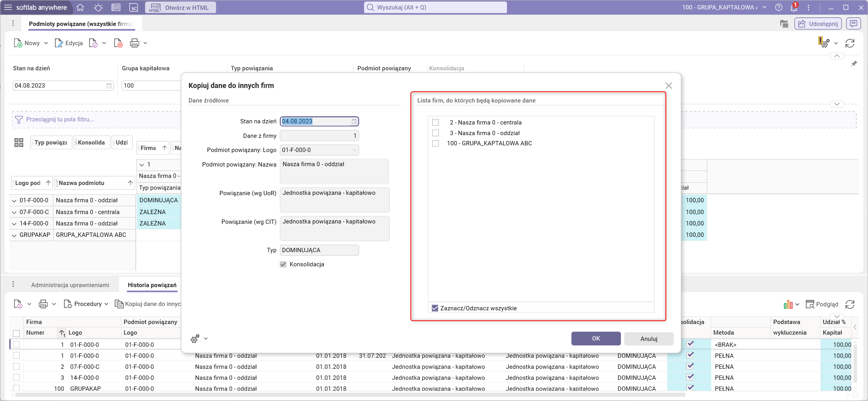Open the top bar three-dot more menu

[x=808, y=7]
